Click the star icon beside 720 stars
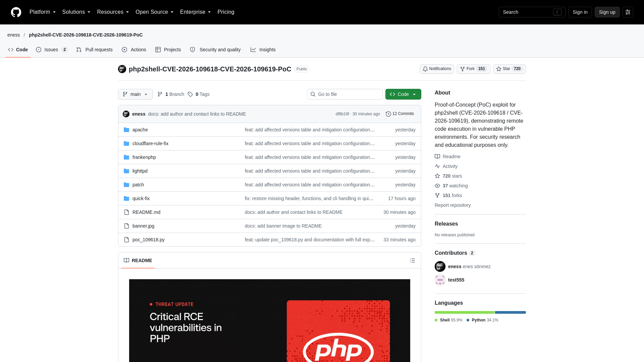 tap(437, 176)
